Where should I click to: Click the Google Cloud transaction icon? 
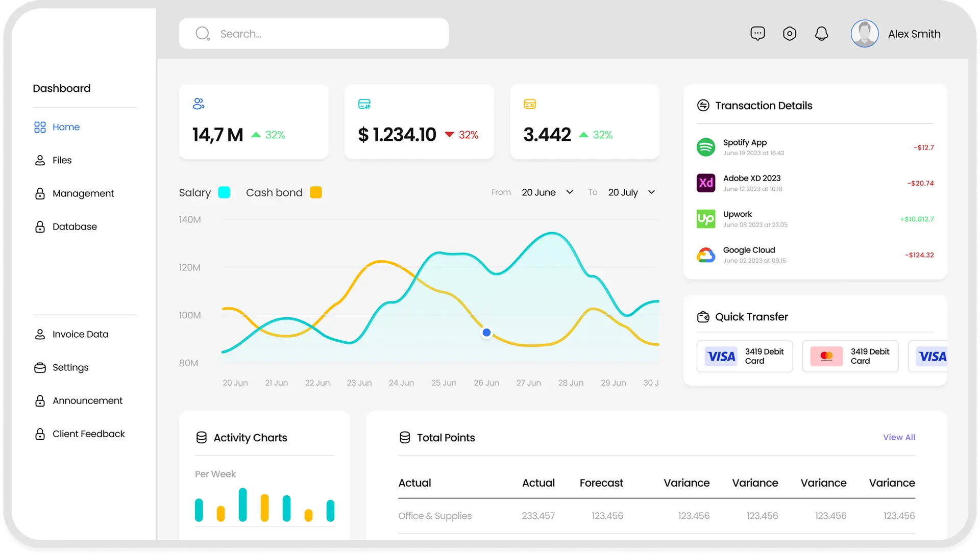point(706,255)
